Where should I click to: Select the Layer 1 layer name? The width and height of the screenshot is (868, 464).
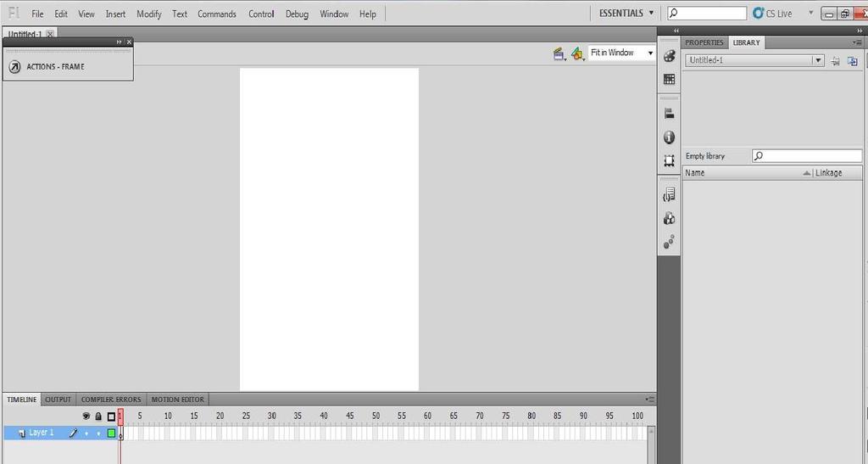pos(42,433)
